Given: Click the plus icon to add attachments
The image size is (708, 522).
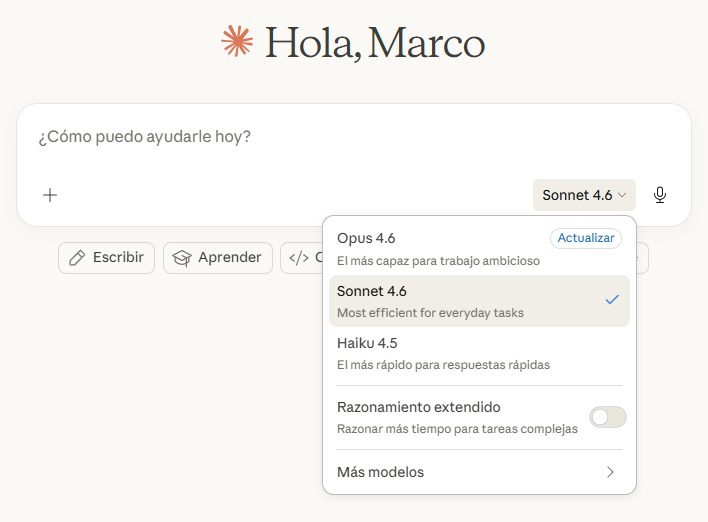Looking at the screenshot, I should tap(50, 195).
